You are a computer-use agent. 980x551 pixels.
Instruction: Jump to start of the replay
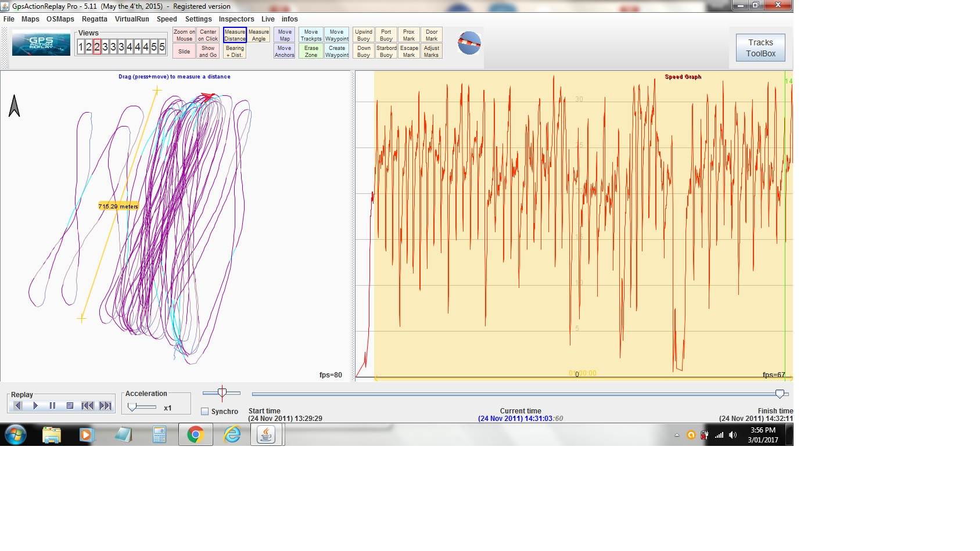[x=87, y=406]
